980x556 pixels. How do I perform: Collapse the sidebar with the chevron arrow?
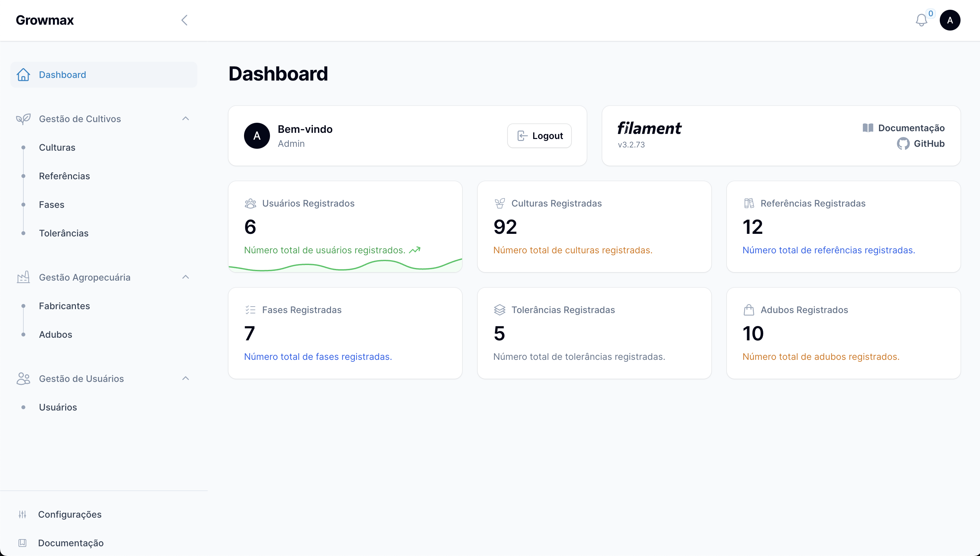tap(184, 20)
